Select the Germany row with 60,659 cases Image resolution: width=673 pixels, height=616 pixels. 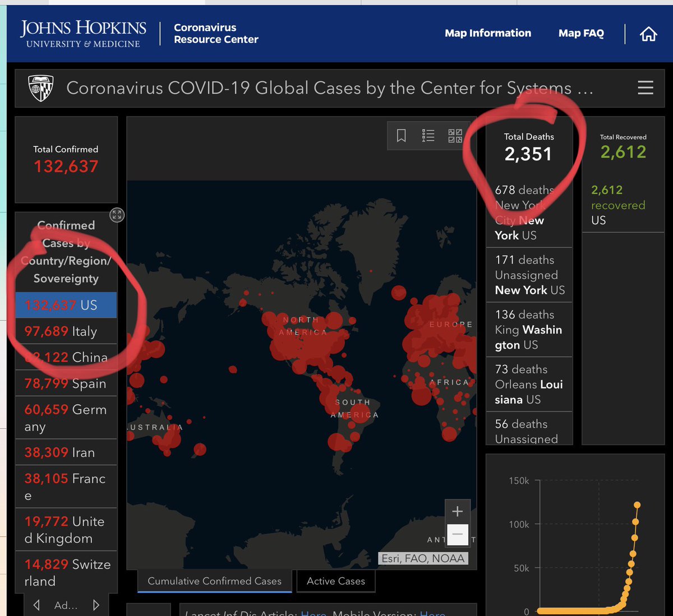[66, 418]
